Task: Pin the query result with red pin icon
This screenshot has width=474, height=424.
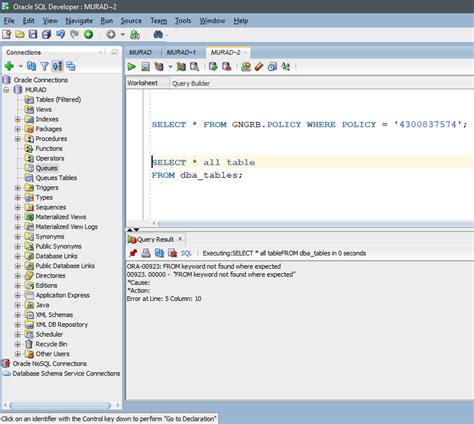Action: (x=133, y=253)
